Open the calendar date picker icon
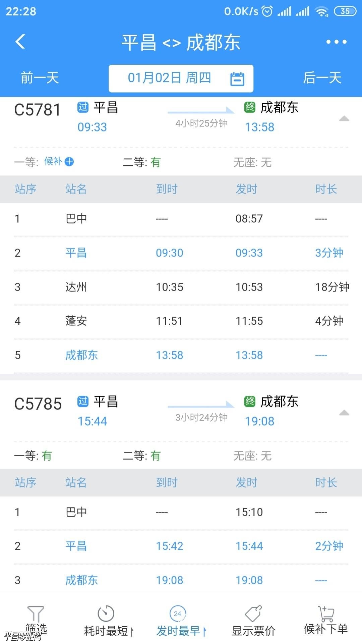This screenshot has height=644, width=362. coord(237,79)
